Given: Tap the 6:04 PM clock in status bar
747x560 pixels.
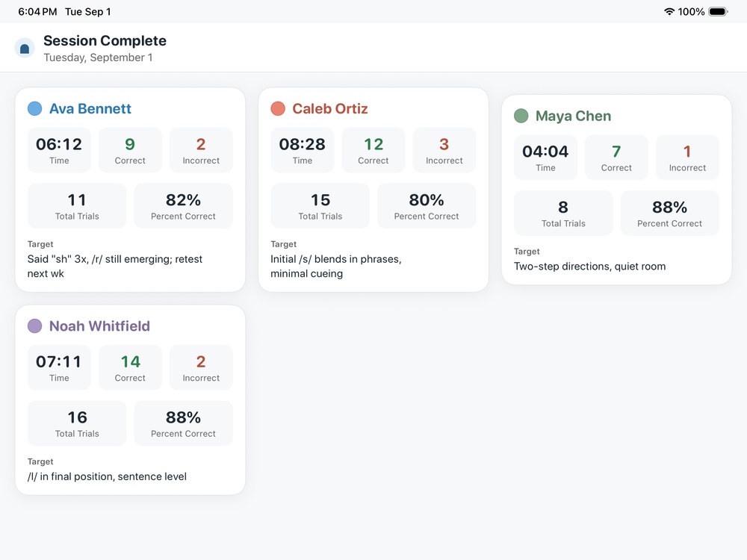Looking at the screenshot, I should [37, 11].
